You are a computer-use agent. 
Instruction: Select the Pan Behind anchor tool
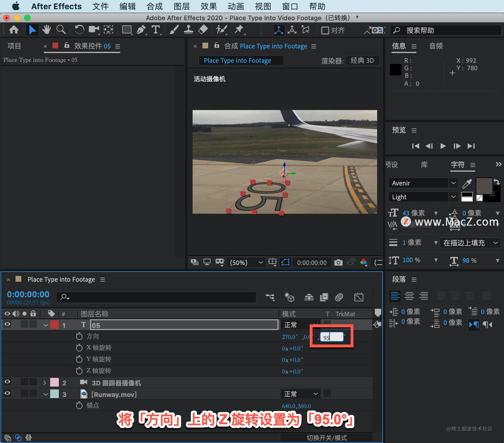108,30
